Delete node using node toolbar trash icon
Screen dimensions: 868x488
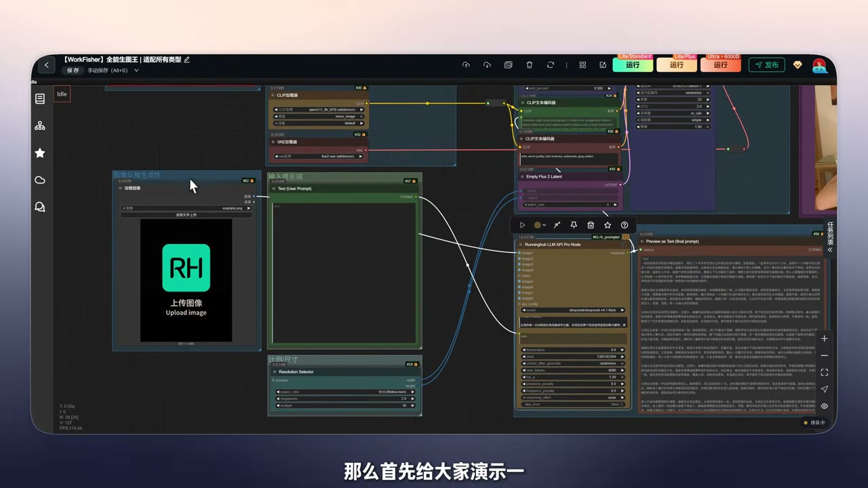[x=591, y=225]
